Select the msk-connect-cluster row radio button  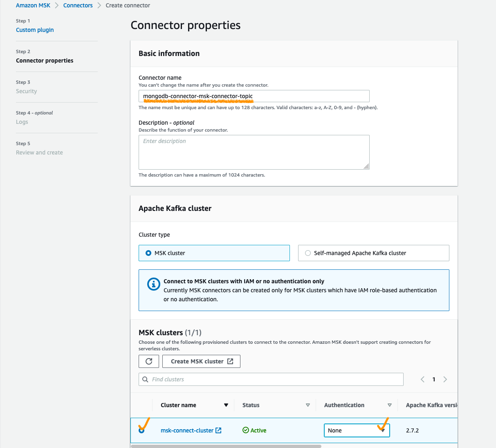(141, 430)
